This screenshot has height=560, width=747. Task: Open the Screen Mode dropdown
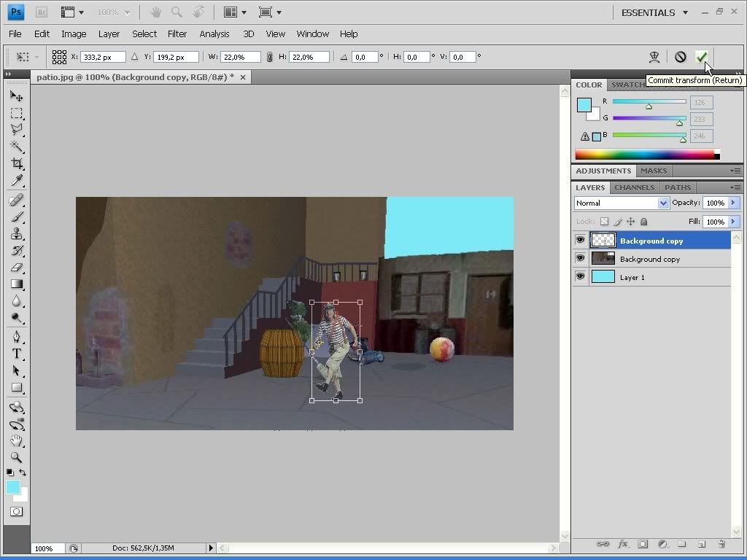click(x=270, y=12)
